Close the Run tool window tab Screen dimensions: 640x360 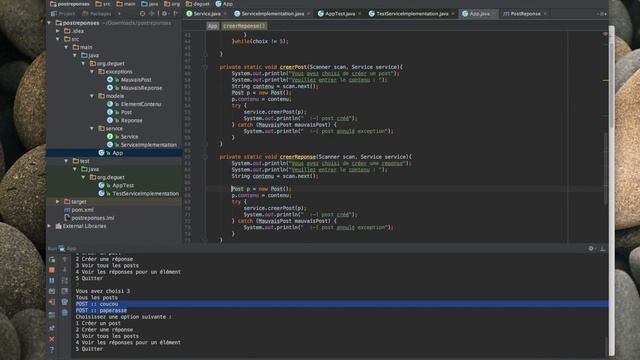coord(52,339)
